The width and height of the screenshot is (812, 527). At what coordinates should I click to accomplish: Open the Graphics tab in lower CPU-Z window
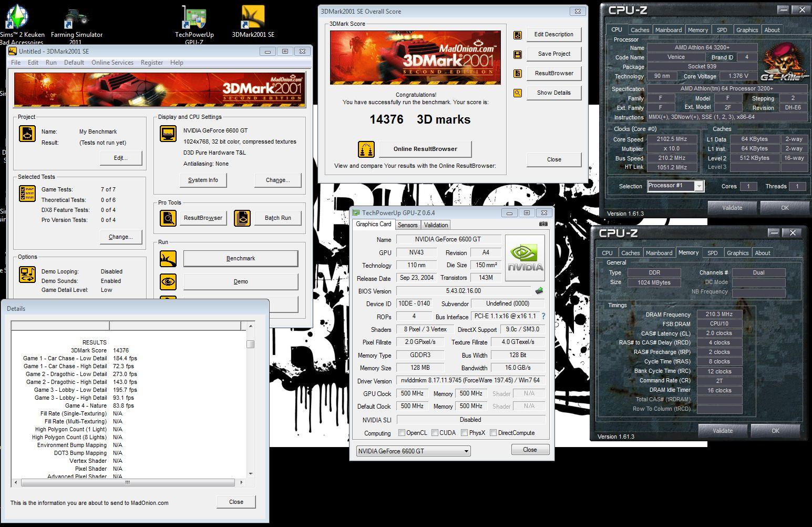pyautogui.click(x=738, y=253)
